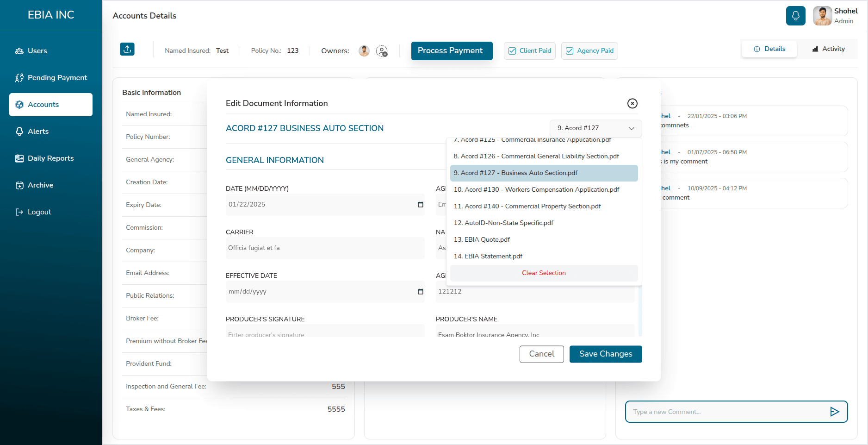This screenshot has width=868, height=445.
Task: Open Accounts in the sidebar
Action: coord(51,105)
